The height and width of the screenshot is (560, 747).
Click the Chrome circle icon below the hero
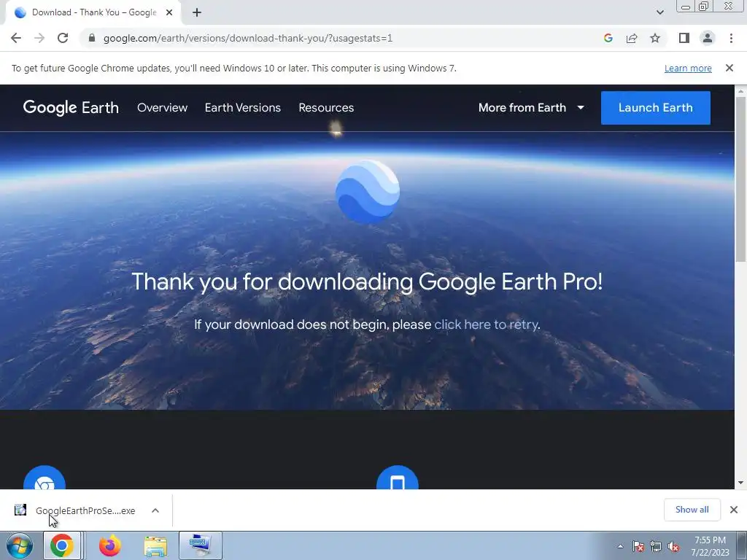(x=44, y=478)
